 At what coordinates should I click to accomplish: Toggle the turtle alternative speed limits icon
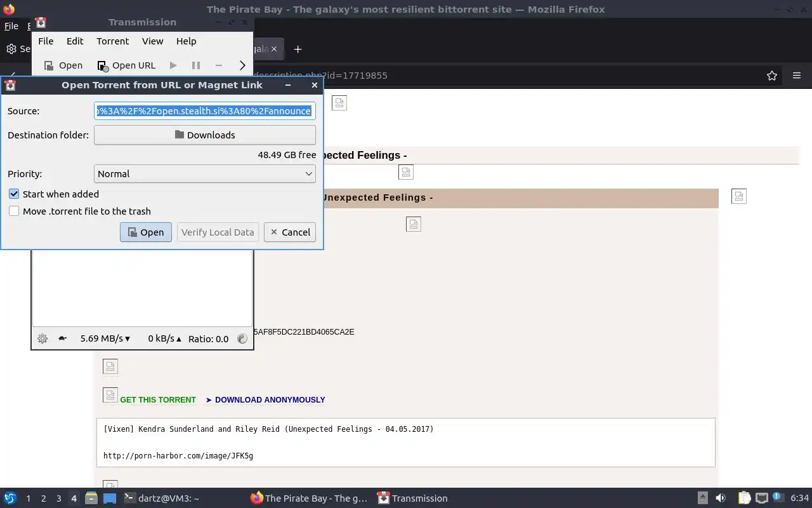tap(62, 338)
